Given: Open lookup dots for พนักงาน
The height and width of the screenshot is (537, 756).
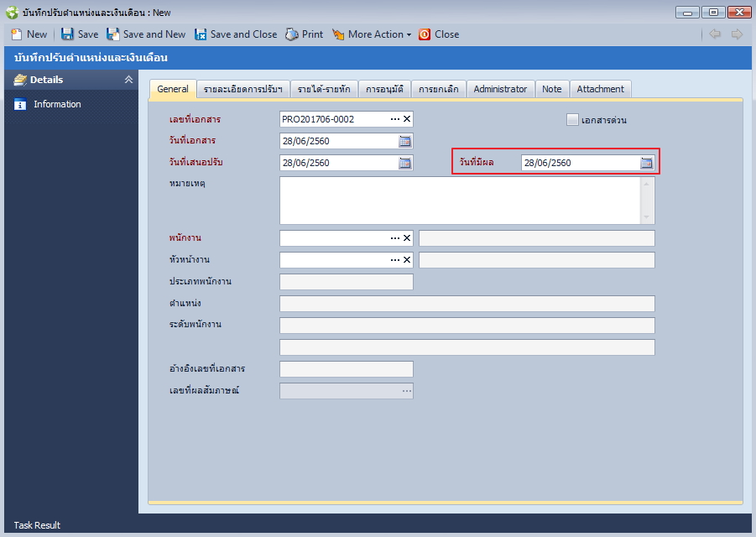Looking at the screenshot, I should [x=395, y=238].
